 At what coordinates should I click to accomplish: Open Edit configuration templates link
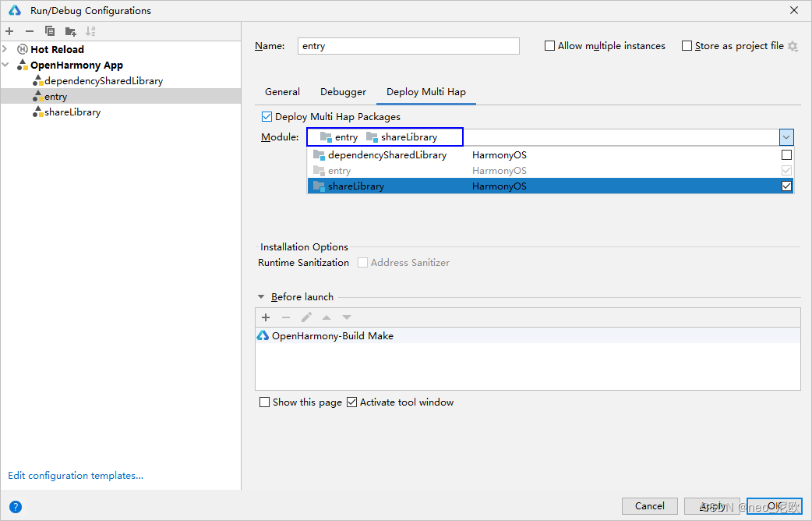(x=76, y=476)
